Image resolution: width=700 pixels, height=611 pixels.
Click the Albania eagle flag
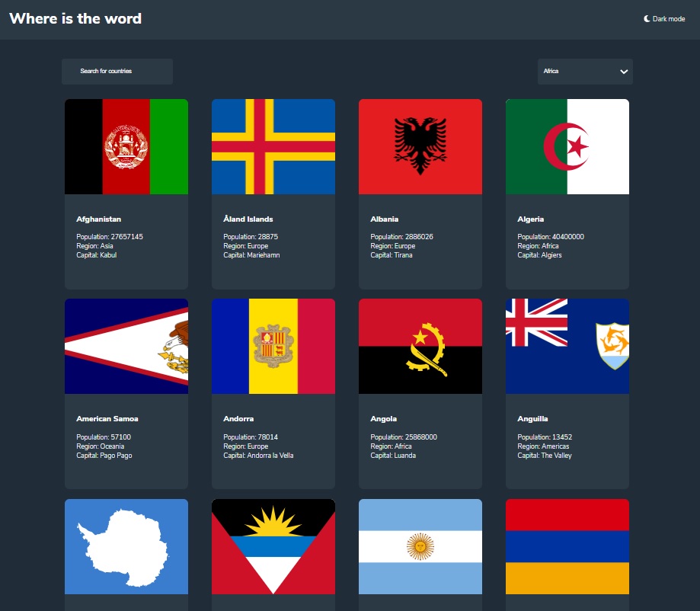pyautogui.click(x=420, y=146)
